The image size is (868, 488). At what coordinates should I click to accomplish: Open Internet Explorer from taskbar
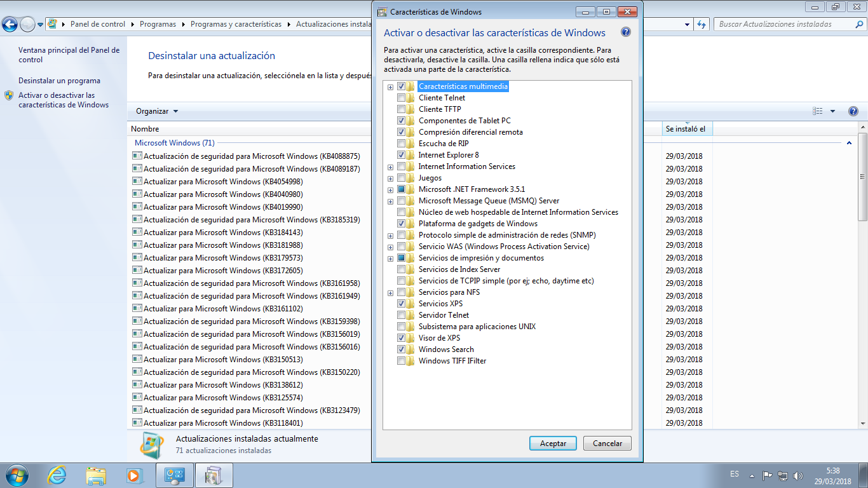[57, 475]
